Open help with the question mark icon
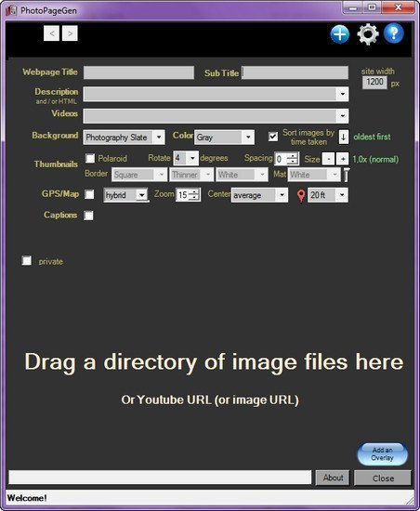This screenshot has height=511, width=420. pos(394,33)
